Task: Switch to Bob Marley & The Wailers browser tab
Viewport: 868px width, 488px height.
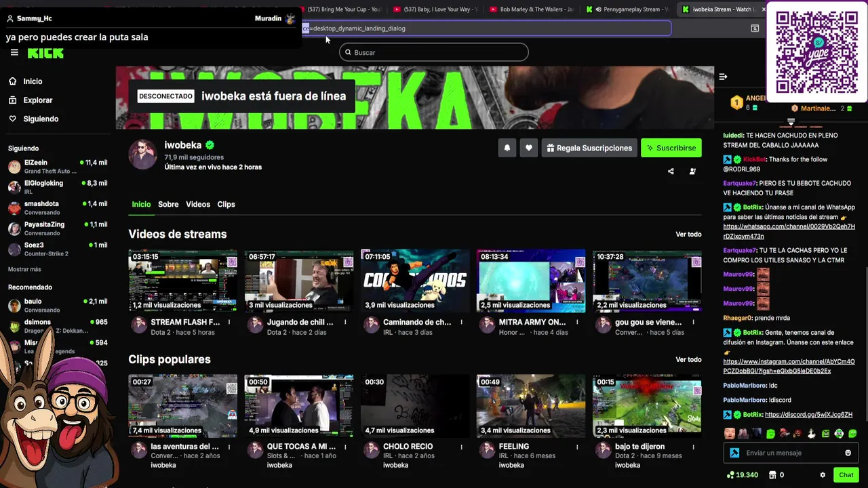Action: pos(531,9)
